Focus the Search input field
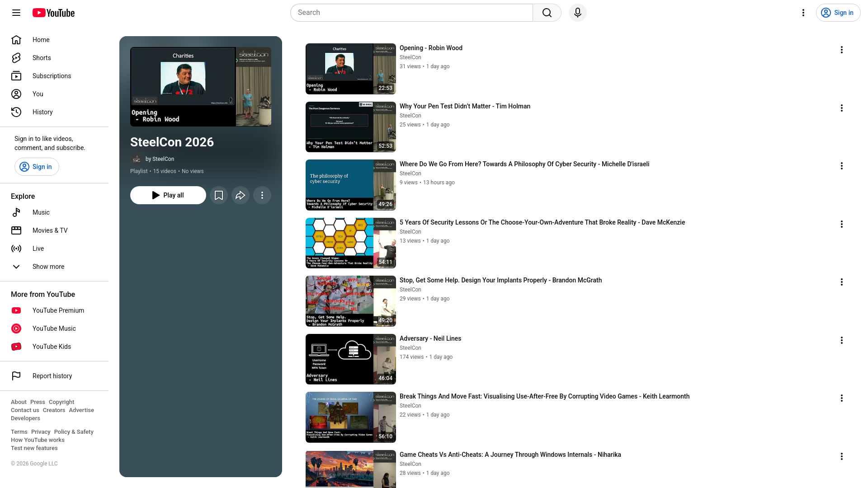 pos(411,13)
